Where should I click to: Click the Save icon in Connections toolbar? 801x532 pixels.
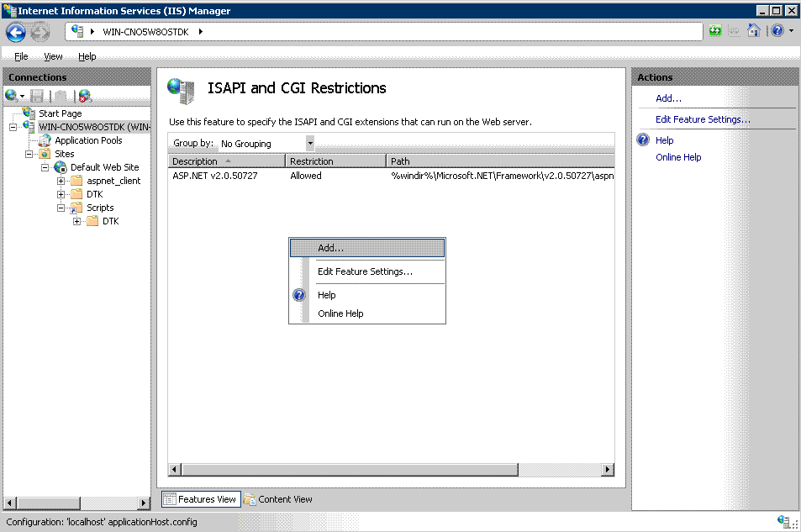(x=37, y=96)
